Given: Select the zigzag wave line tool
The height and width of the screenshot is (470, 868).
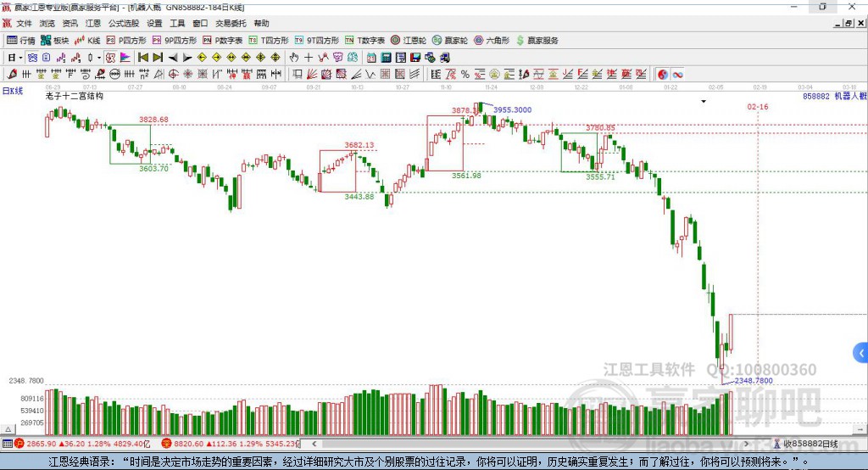Looking at the screenshot, I should [370, 75].
